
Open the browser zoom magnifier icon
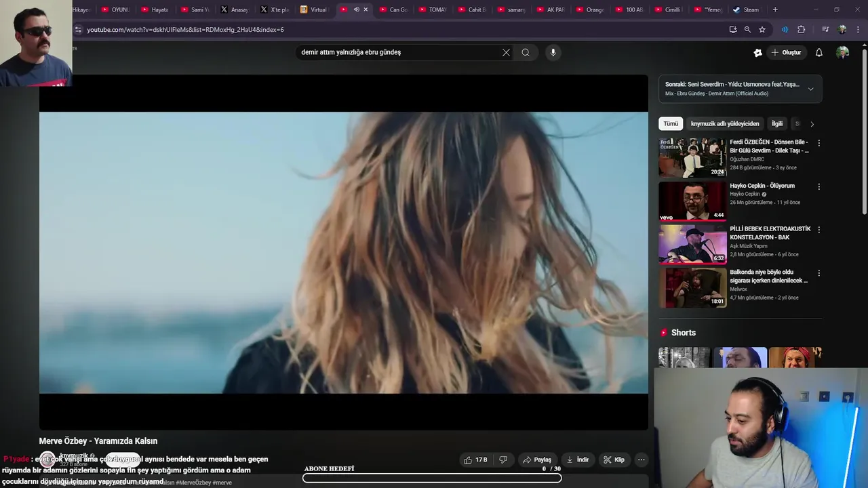click(747, 29)
